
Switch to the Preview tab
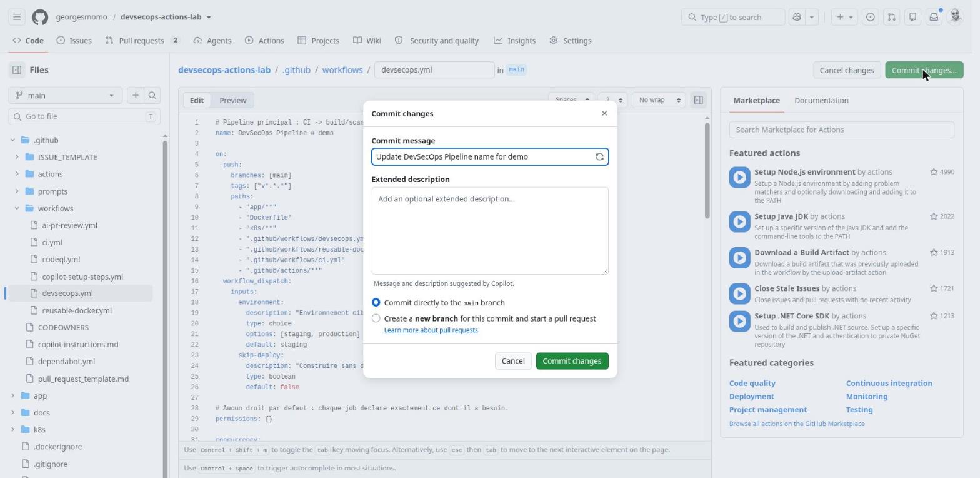pos(232,100)
